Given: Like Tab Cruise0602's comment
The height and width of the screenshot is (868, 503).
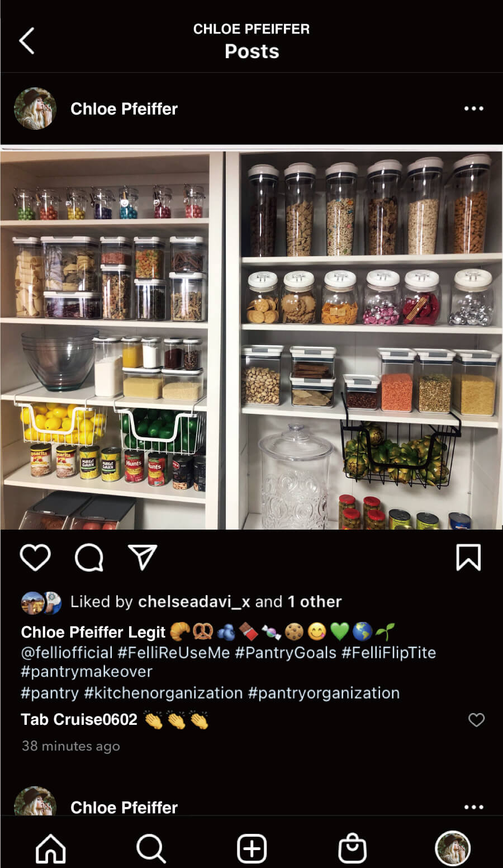Looking at the screenshot, I should point(476,720).
